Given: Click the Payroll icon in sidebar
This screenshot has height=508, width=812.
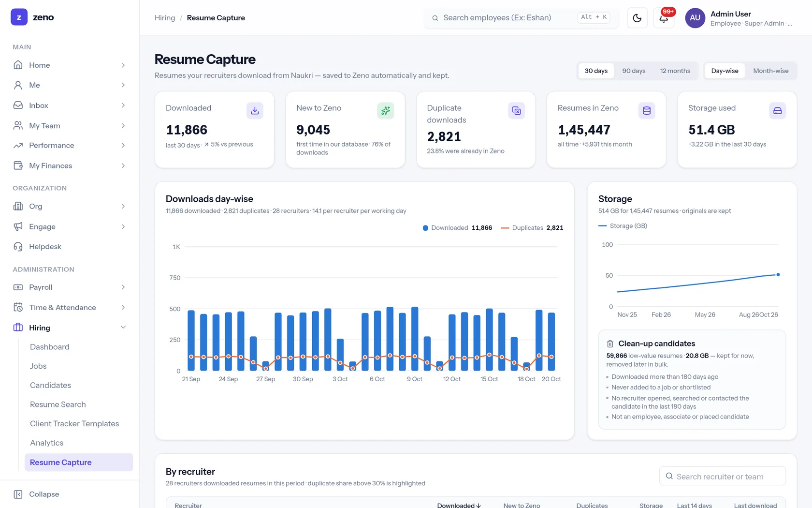Looking at the screenshot, I should pos(18,287).
